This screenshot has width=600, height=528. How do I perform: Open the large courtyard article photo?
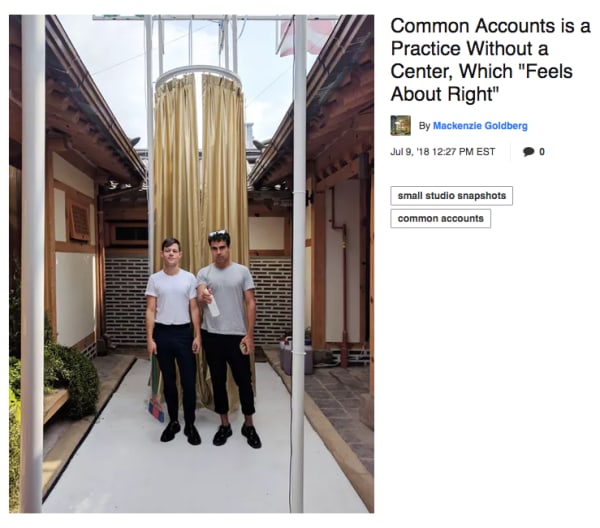[x=191, y=264]
